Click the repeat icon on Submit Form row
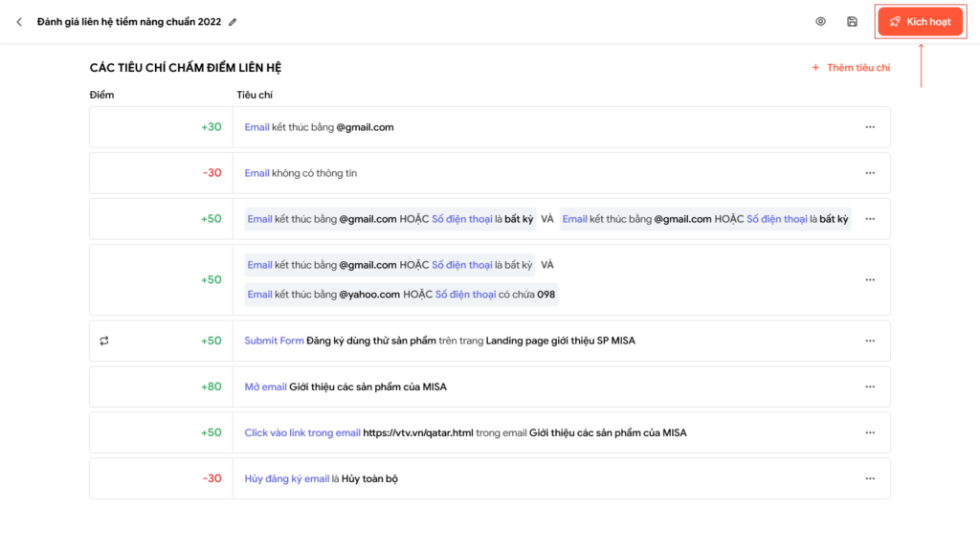 click(x=104, y=341)
